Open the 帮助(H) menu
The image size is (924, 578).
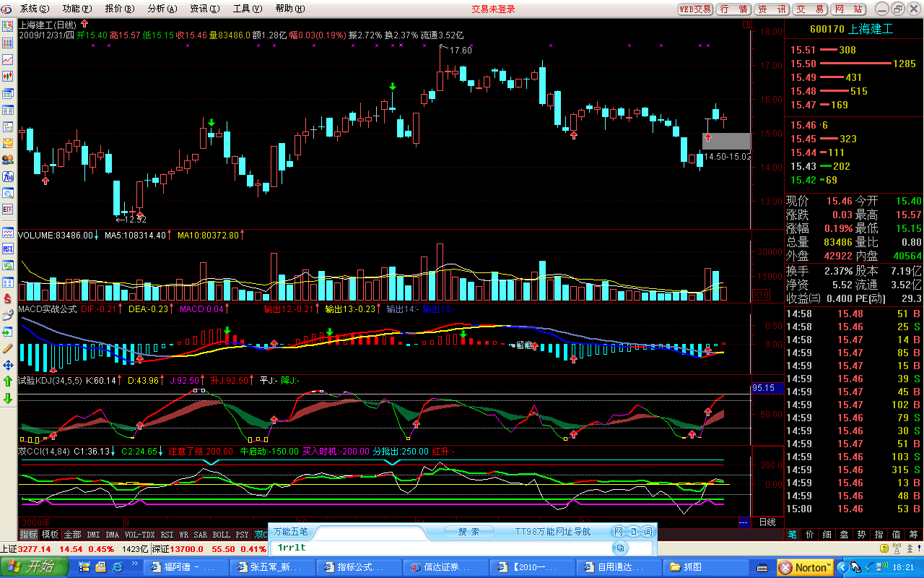point(290,9)
